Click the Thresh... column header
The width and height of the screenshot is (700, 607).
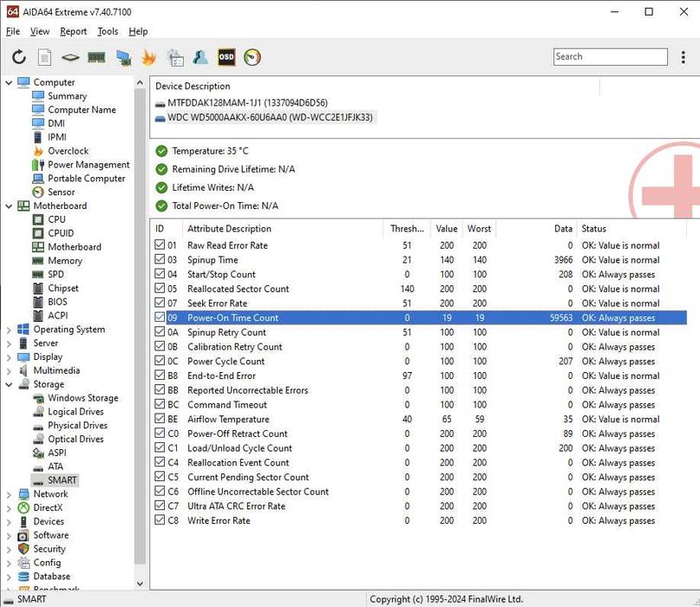(407, 229)
